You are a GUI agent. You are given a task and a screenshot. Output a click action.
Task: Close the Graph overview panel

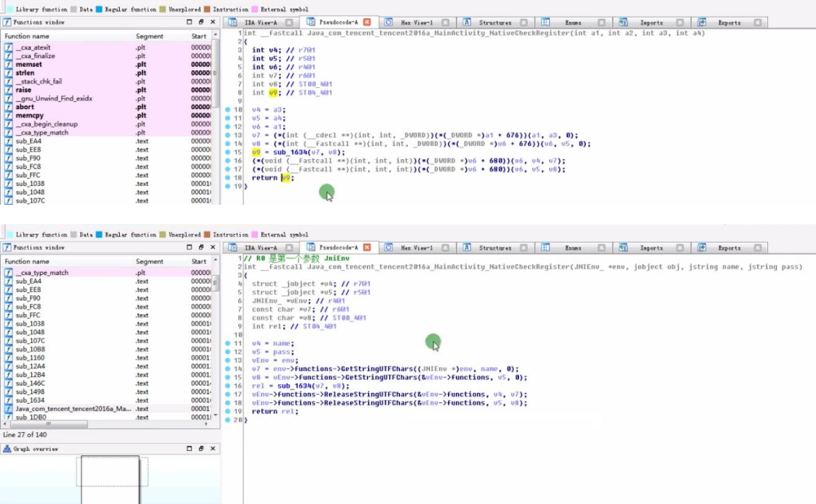click(x=213, y=449)
